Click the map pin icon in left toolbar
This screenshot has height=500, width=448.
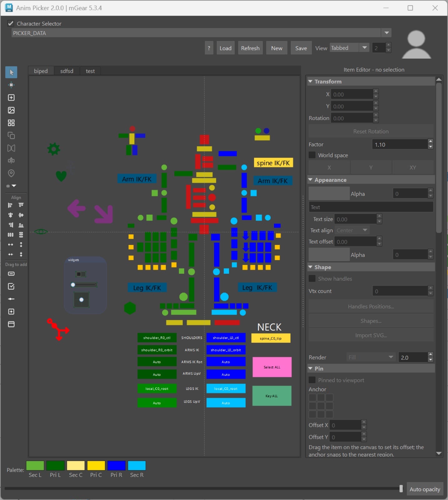pos(11,173)
